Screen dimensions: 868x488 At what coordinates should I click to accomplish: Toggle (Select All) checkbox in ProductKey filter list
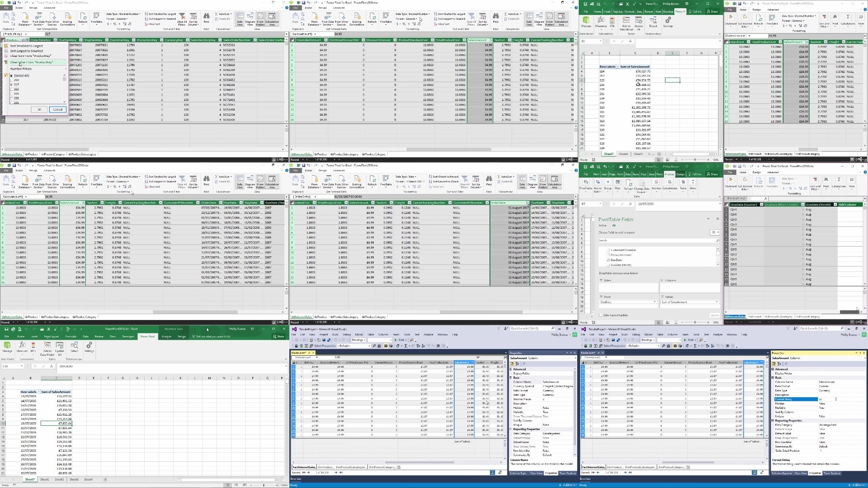point(12,76)
